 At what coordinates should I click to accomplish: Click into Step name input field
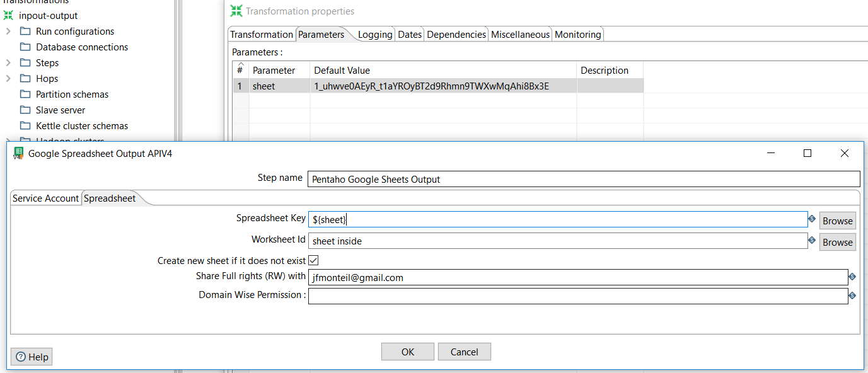pos(584,179)
